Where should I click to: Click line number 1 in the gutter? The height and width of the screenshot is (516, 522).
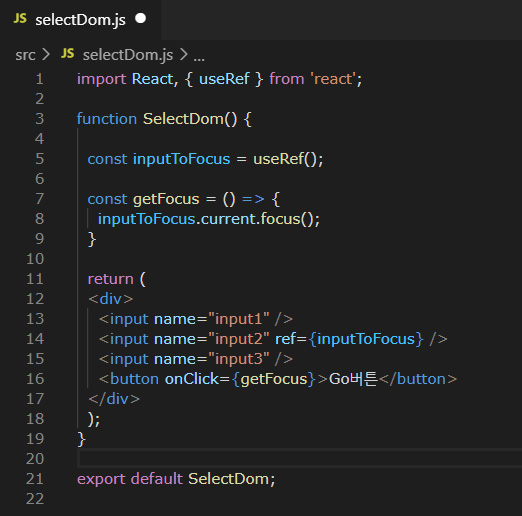tap(40, 79)
